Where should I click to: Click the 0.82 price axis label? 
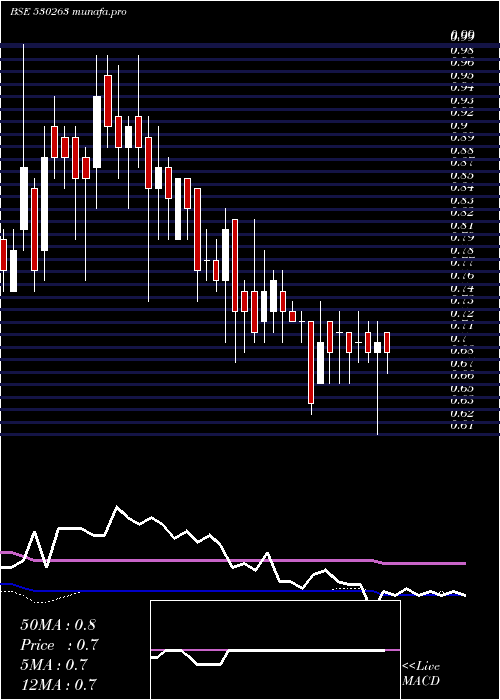pos(462,213)
